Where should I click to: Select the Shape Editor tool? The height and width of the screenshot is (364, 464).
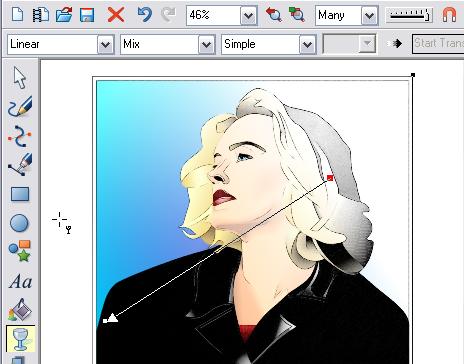tap(20, 136)
